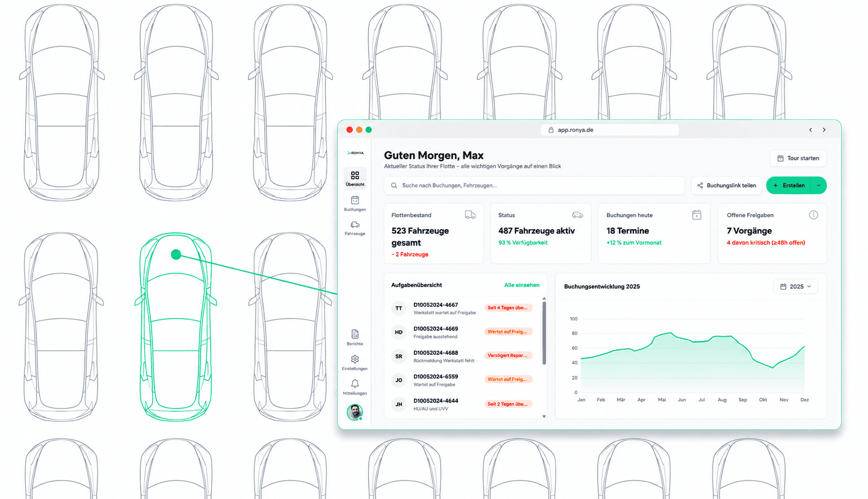Click the green Erstellen button
Image resolution: width=868 pixels, height=499 pixels.
click(x=789, y=185)
